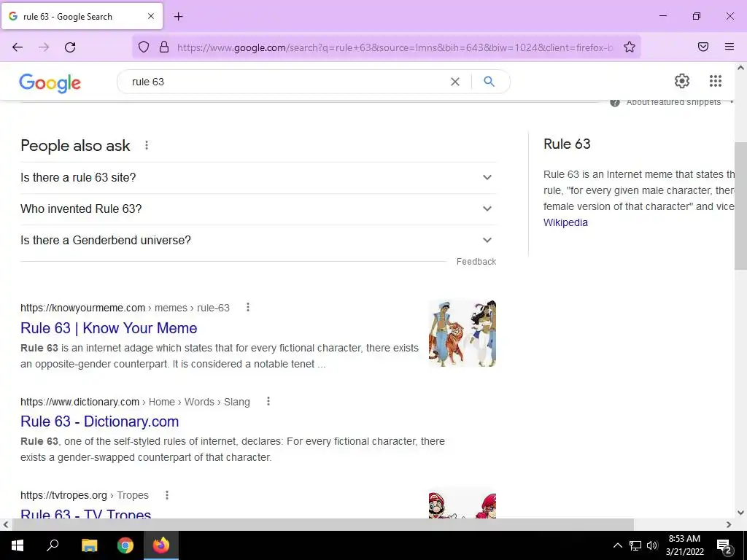The width and height of the screenshot is (747, 560).
Task: Open options for knowyourmeme.com result
Action: (x=248, y=307)
